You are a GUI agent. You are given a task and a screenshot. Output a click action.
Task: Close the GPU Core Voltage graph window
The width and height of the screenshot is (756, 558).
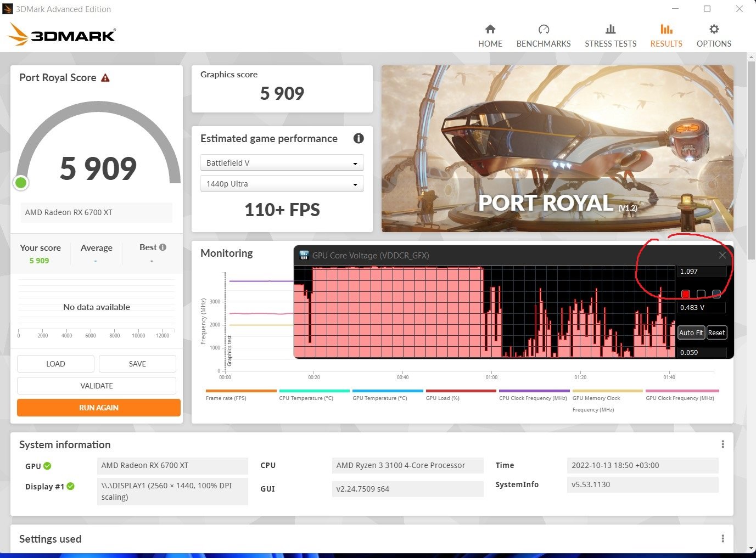pos(722,255)
